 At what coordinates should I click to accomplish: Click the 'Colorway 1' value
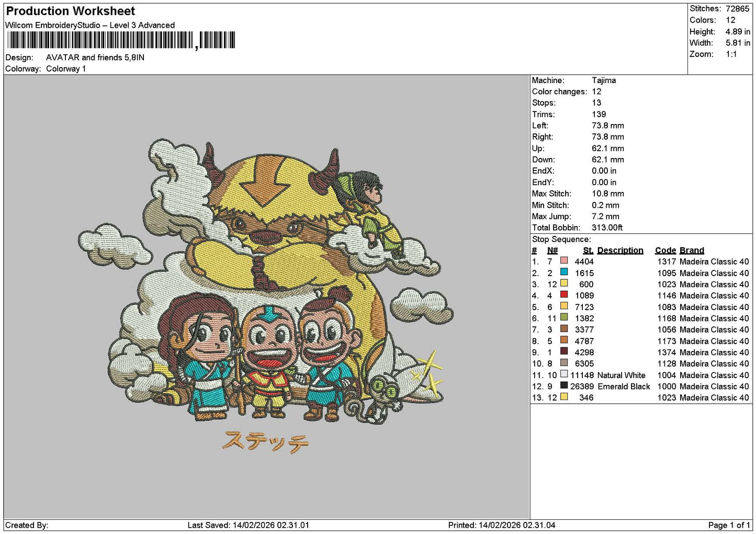(x=66, y=69)
